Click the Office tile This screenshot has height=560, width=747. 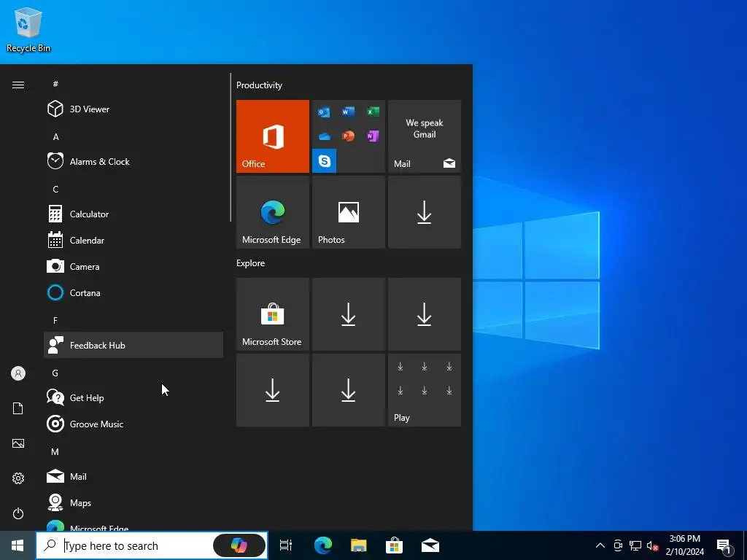[273, 136]
